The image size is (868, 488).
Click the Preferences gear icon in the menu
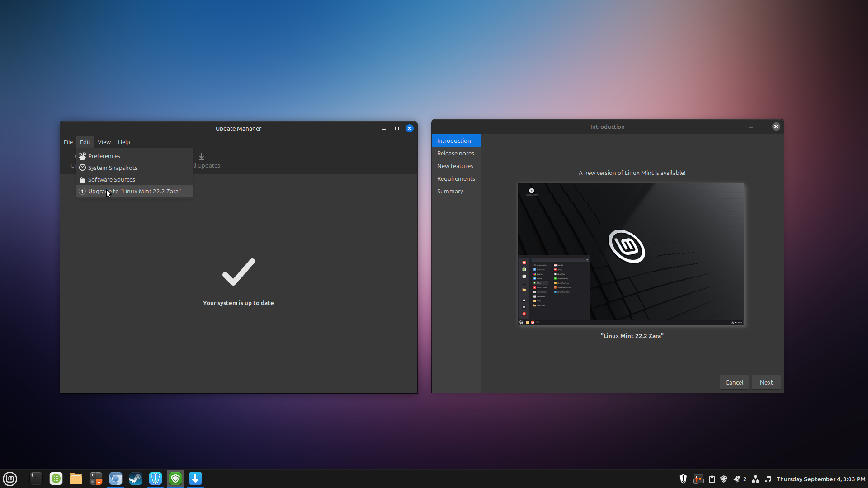click(x=82, y=156)
